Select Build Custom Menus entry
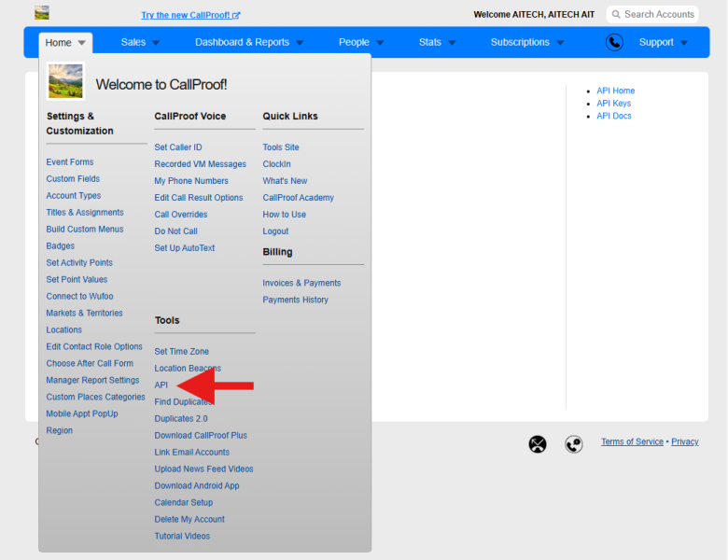 coord(85,229)
